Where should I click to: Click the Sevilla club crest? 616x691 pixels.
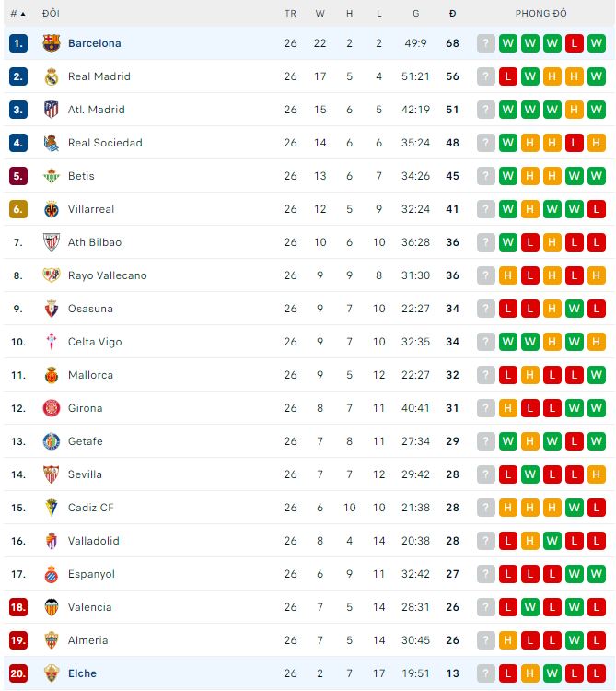click(52, 474)
